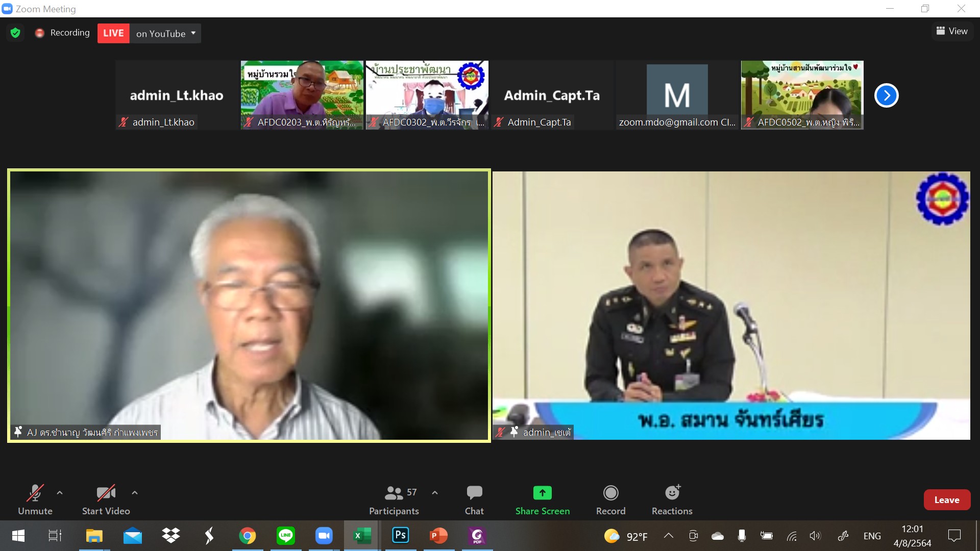Show hidden system tray icons
Image resolution: width=980 pixels, height=551 pixels.
668,536
